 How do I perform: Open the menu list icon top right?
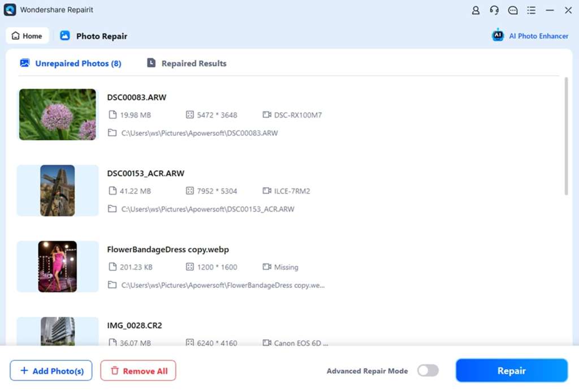530,10
